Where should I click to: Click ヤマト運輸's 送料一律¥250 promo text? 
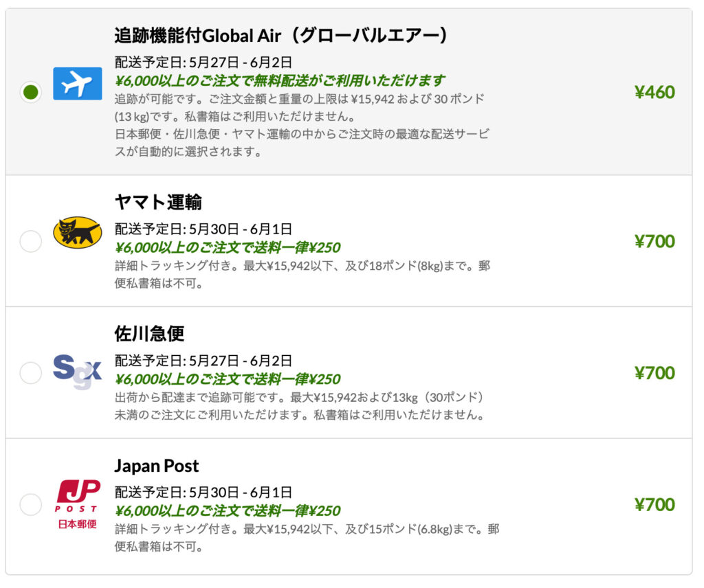[228, 247]
